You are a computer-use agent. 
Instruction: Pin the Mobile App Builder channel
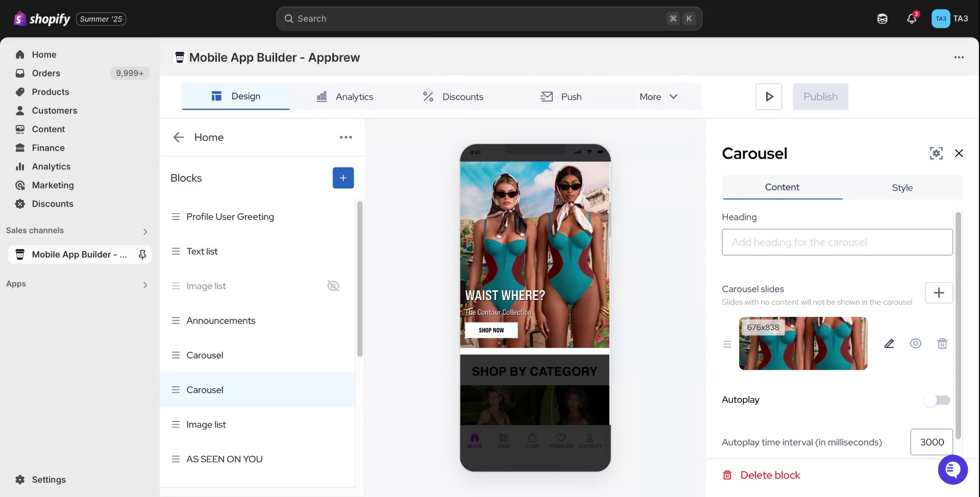click(142, 255)
